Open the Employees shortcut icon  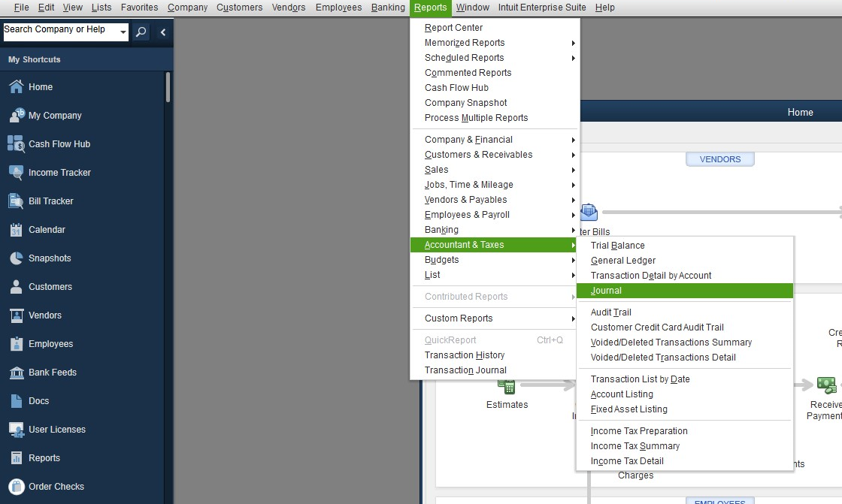(x=17, y=343)
